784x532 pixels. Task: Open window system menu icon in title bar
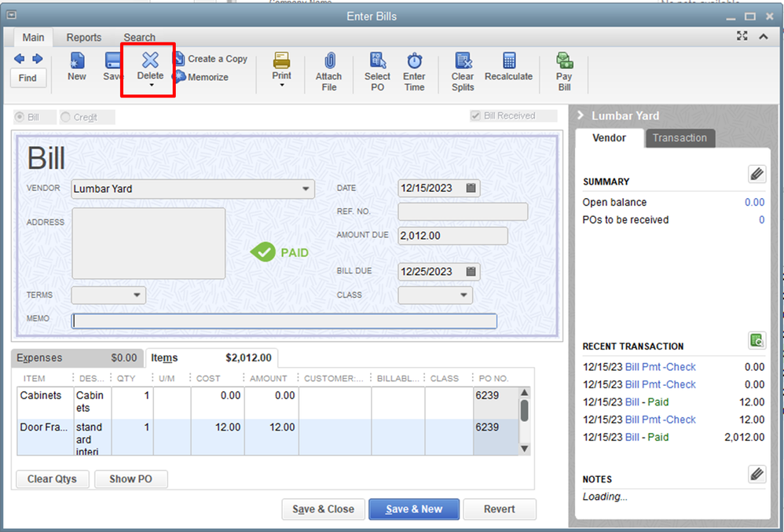(x=12, y=15)
